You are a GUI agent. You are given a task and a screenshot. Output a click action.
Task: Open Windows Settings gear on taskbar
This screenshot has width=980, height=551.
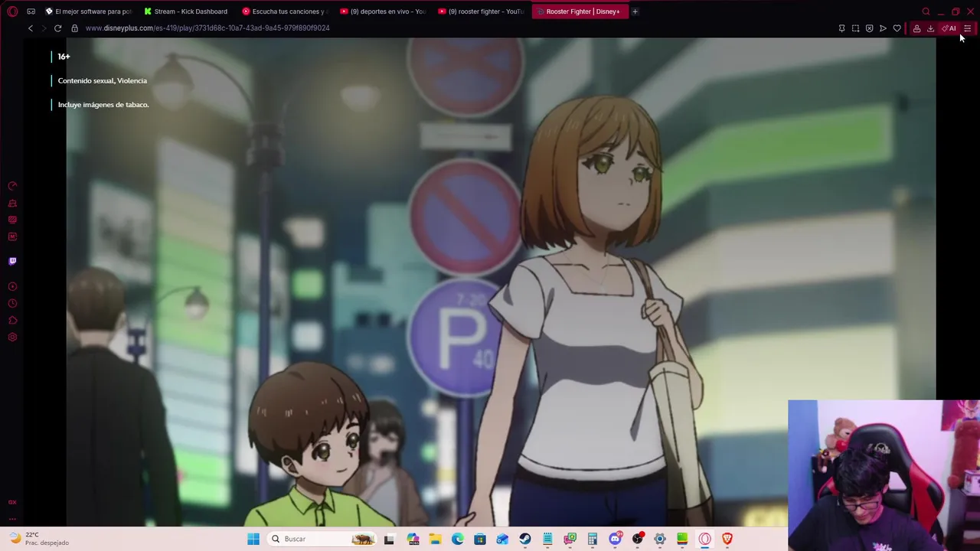(x=659, y=539)
